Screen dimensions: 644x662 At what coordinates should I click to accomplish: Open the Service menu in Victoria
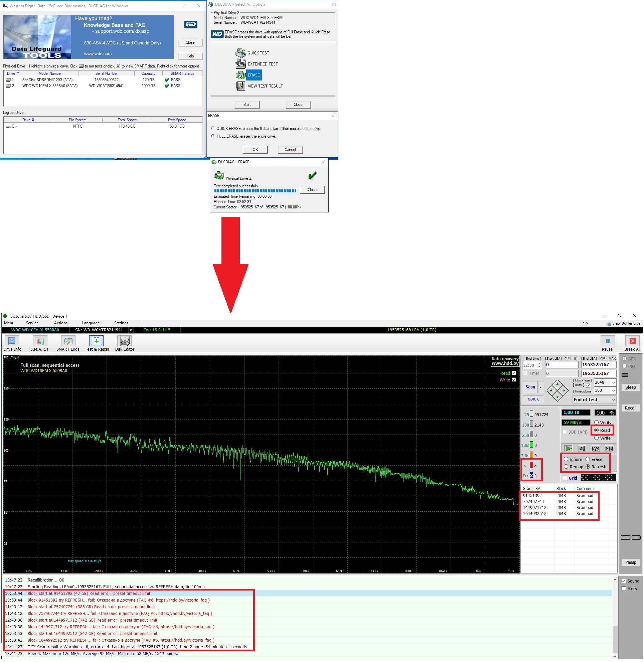click(x=32, y=323)
